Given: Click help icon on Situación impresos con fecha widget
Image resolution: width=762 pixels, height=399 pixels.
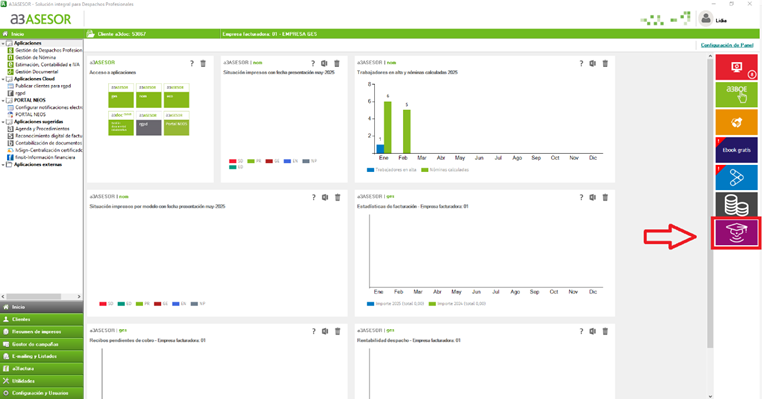Looking at the screenshot, I should click(313, 63).
